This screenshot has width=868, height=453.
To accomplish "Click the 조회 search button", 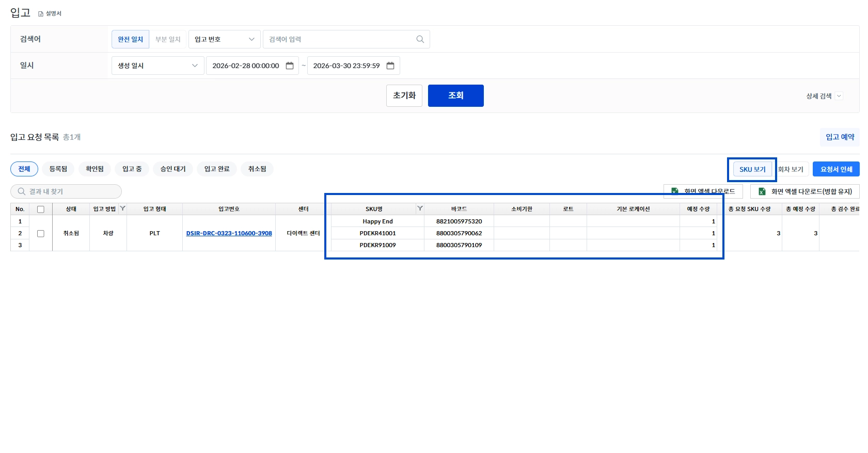I will [456, 95].
